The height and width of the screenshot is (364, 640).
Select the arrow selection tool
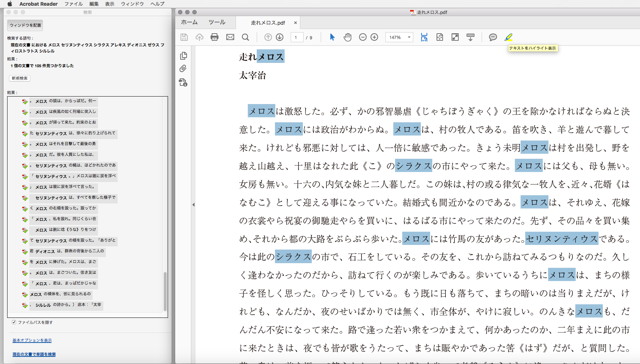tap(332, 37)
